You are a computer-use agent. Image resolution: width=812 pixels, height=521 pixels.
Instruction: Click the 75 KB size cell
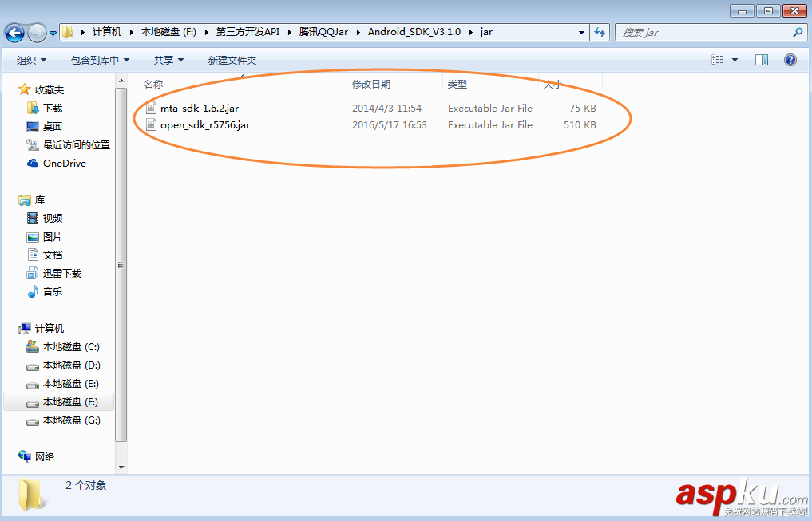pyautogui.click(x=583, y=109)
